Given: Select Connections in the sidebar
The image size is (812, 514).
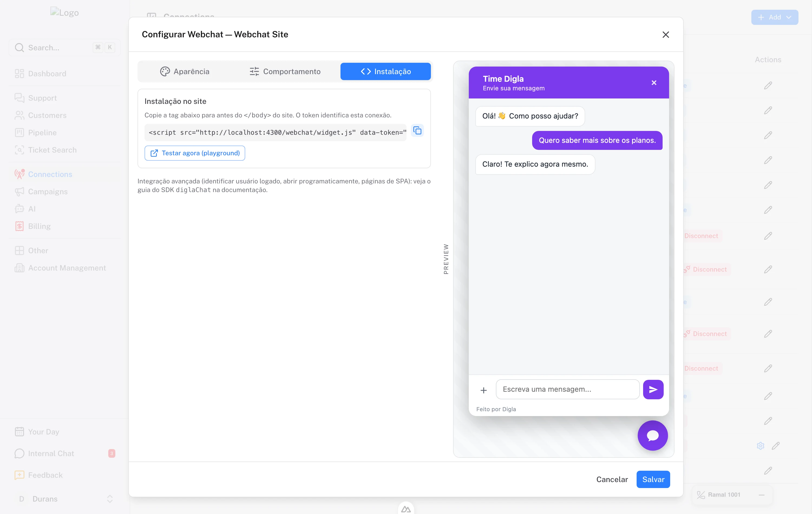Looking at the screenshot, I should point(65,174).
